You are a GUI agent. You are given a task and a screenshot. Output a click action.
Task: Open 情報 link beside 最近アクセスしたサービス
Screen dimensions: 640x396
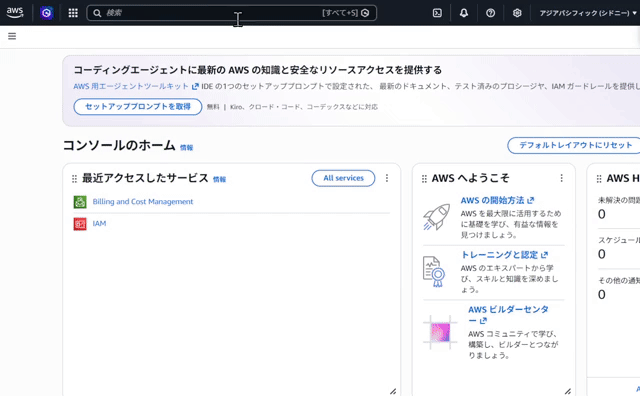coord(219,179)
